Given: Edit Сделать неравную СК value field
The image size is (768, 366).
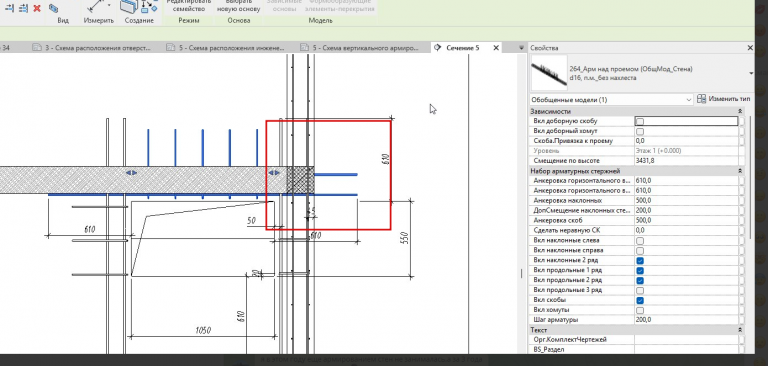Looking at the screenshot, I should (x=686, y=230).
